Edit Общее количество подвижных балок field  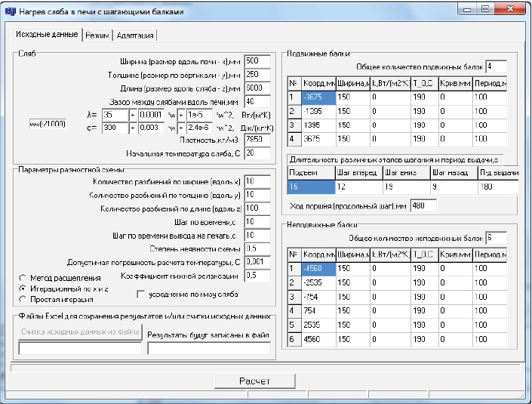496,66
